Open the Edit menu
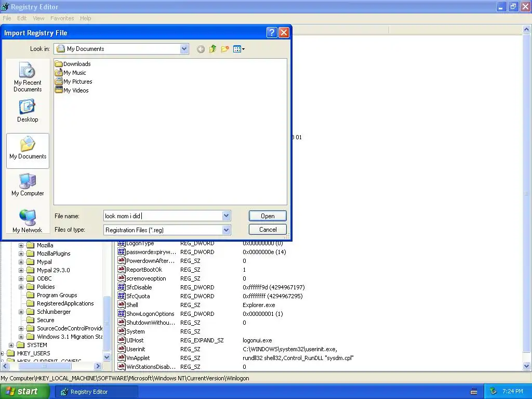This screenshot has width=532, height=399. [22, 18]
